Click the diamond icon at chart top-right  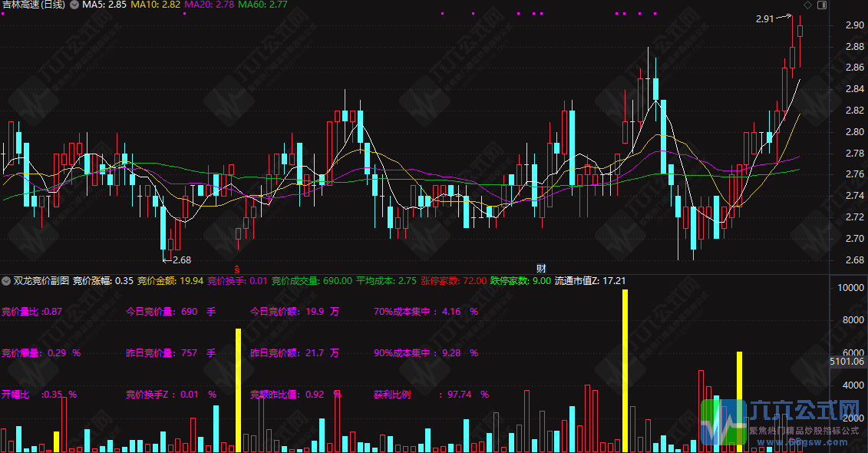pos(807,5)
